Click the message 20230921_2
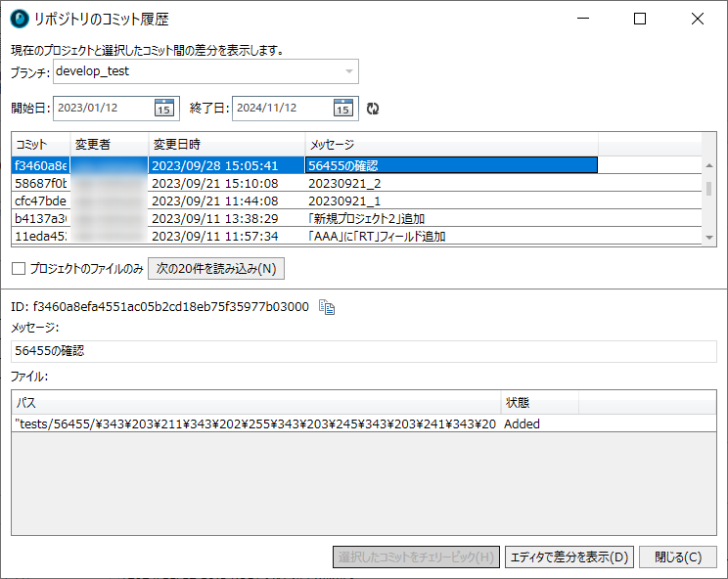The width and height of the screenshot is (728, 579). tap(344, 184)
